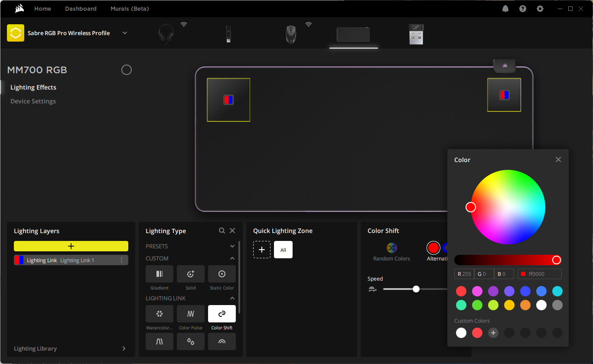Click the color wheel selector handle
This screenshot has height=364, width=593.
[x=471, y=207]
